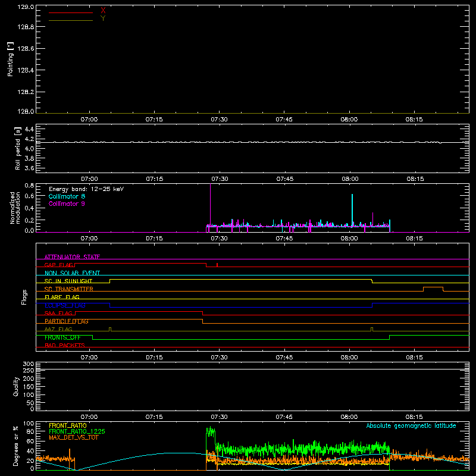This screenshot has height=476, width=476.
Task: Select the Normalized modulation axis title
Action: (15, 208)
